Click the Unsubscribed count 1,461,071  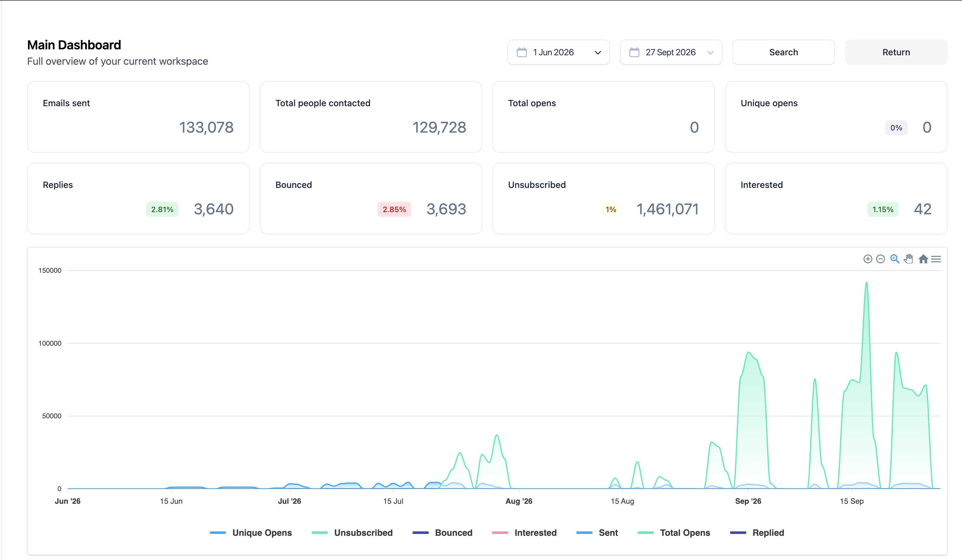(x=668, y=209)
